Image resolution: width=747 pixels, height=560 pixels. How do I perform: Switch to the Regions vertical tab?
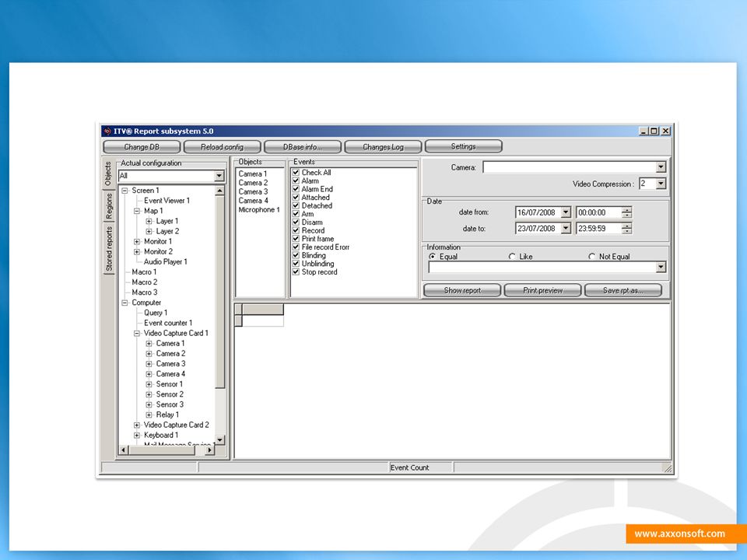pos(109,206)
